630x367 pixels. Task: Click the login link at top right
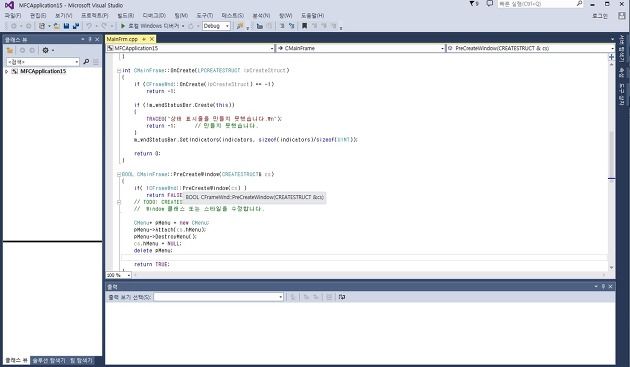coord(600,16)
